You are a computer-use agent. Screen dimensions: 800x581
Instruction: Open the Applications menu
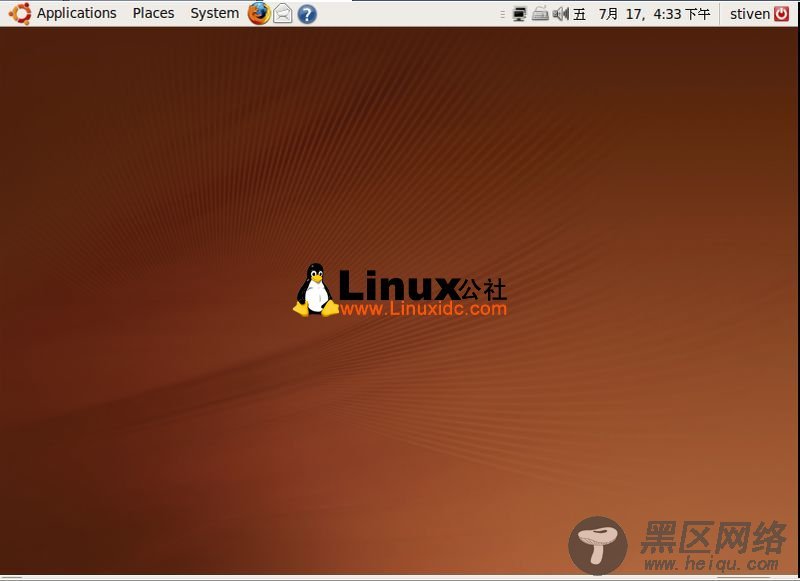coord(77,13)
